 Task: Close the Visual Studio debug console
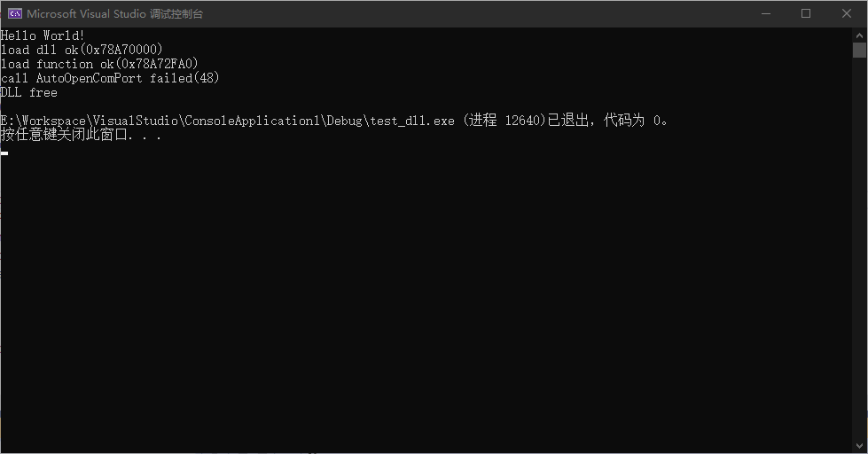847,14
